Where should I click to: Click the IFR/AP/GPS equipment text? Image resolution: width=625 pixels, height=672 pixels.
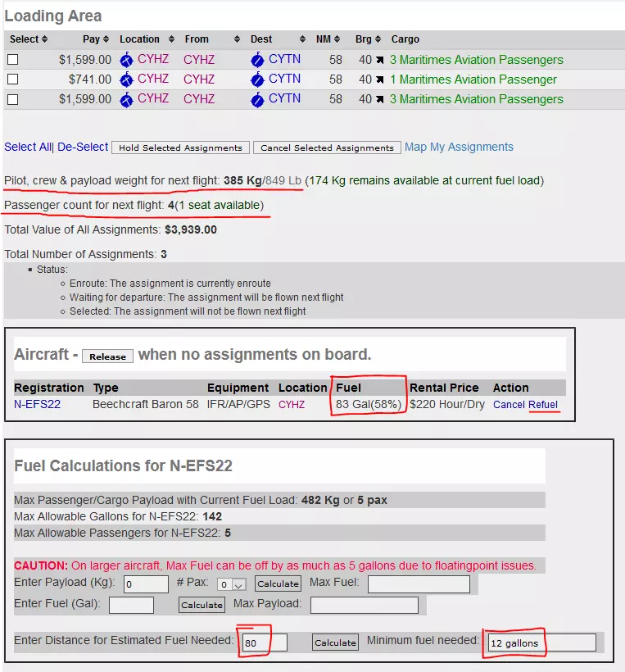(238, 404)
